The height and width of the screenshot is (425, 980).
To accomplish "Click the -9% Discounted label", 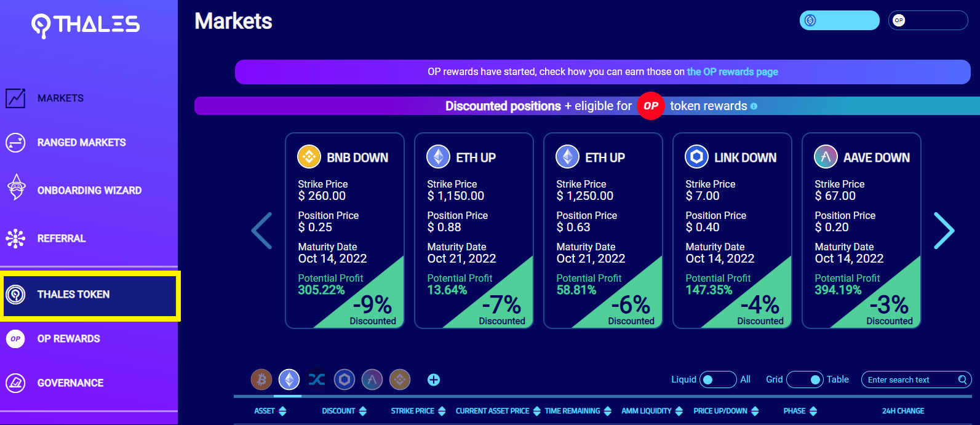I will coord(373,309).
